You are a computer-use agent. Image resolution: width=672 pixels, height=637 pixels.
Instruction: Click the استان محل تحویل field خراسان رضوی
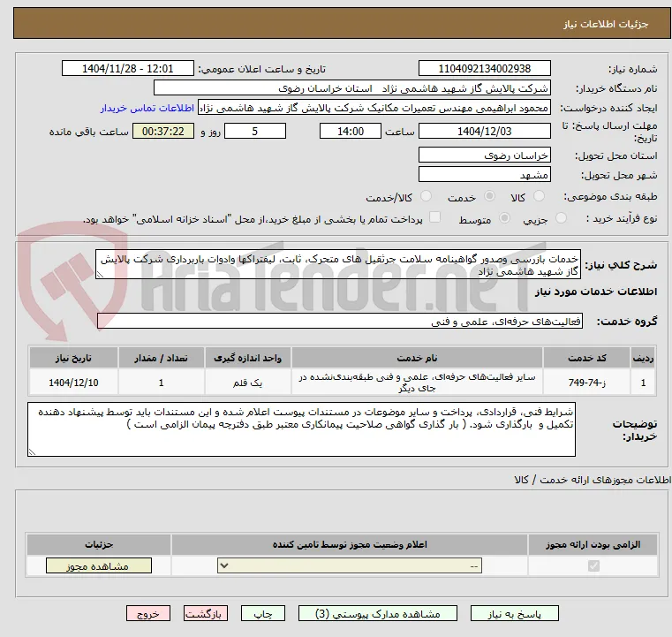click(x=484, y=155)
